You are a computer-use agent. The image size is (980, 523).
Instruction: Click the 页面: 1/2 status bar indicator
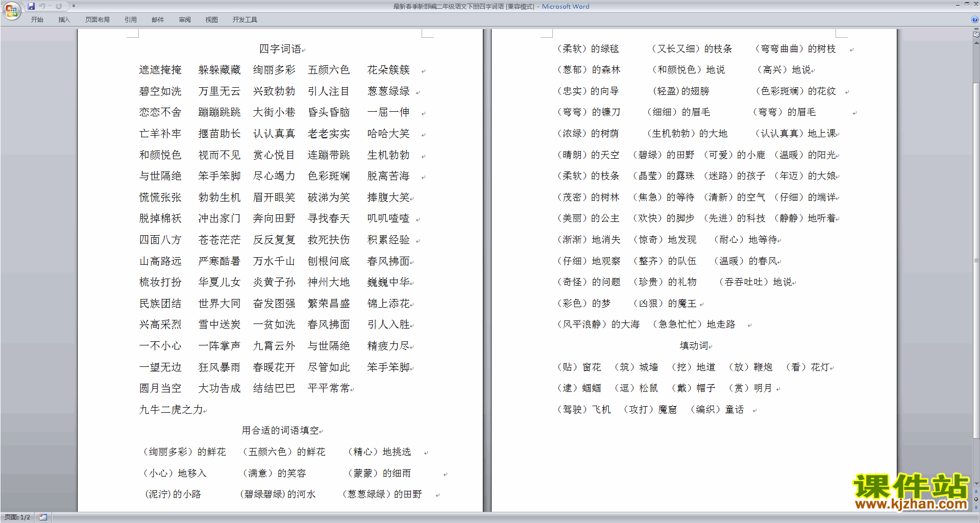pyautogui.click(x=17, y=517)
